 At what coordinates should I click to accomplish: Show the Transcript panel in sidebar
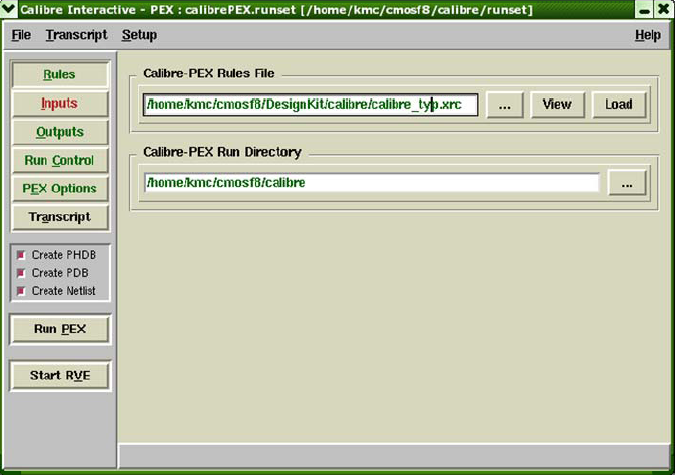coord(60,217)
